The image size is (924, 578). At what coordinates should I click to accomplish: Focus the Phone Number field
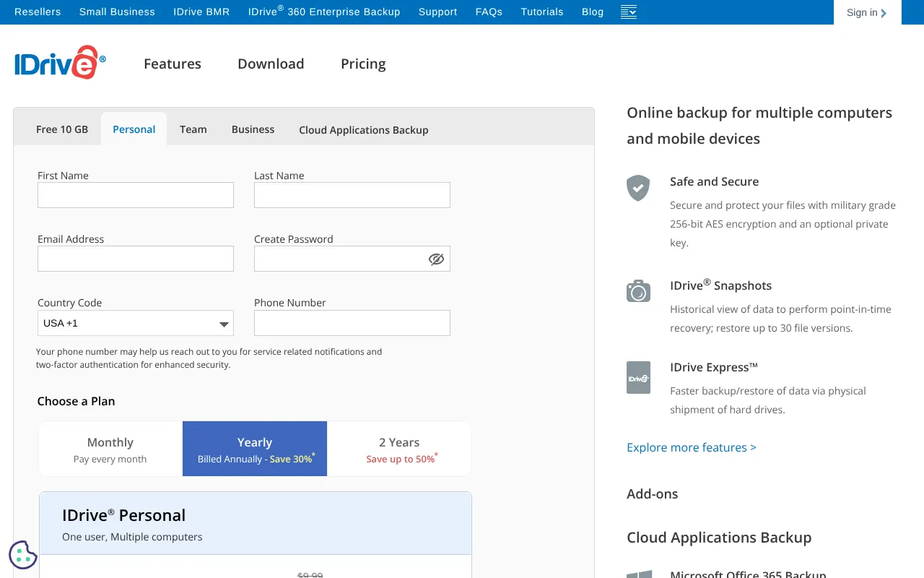click(352, 323)
